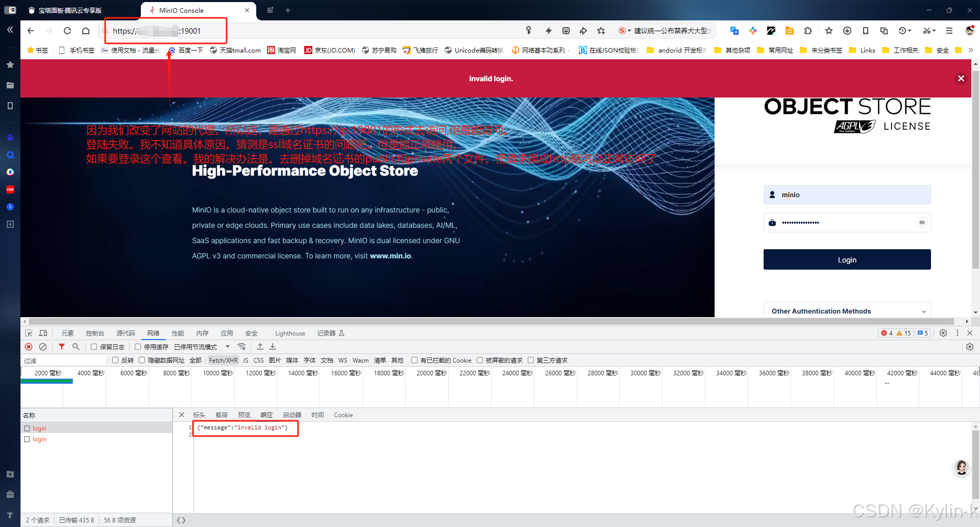Check the Invert filter checkbox
Screen dimensions: 980x527
click(x=115, y=360)
